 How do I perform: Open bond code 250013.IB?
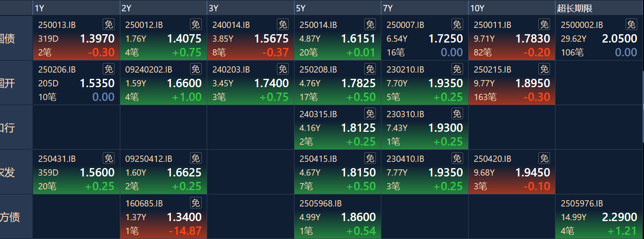click(57, 25)
